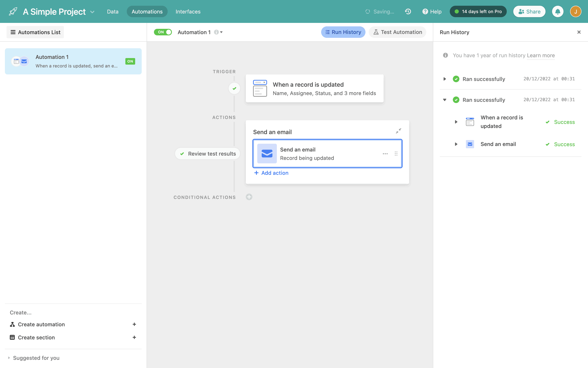Open the Send an email more options
This screenshot has width=588, height=368.
pyautogui.click(x=385, y=154)
